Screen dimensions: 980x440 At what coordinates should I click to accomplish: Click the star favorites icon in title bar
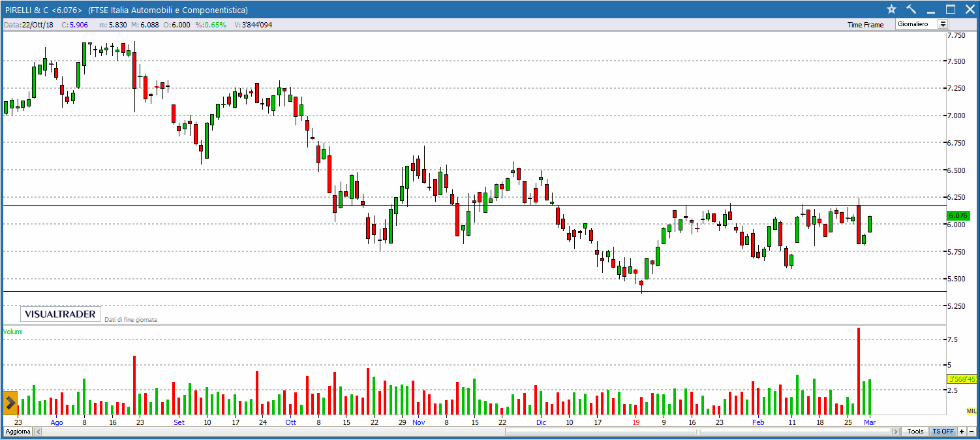pos(892,9)
